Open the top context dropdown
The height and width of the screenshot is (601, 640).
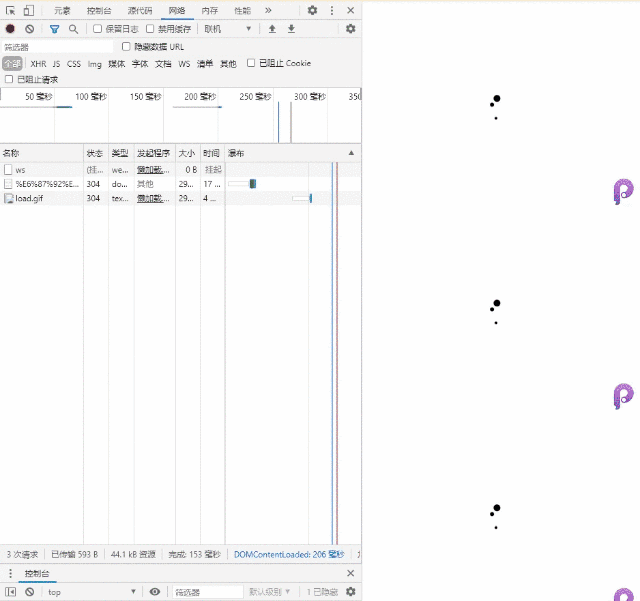pos(92,592)
